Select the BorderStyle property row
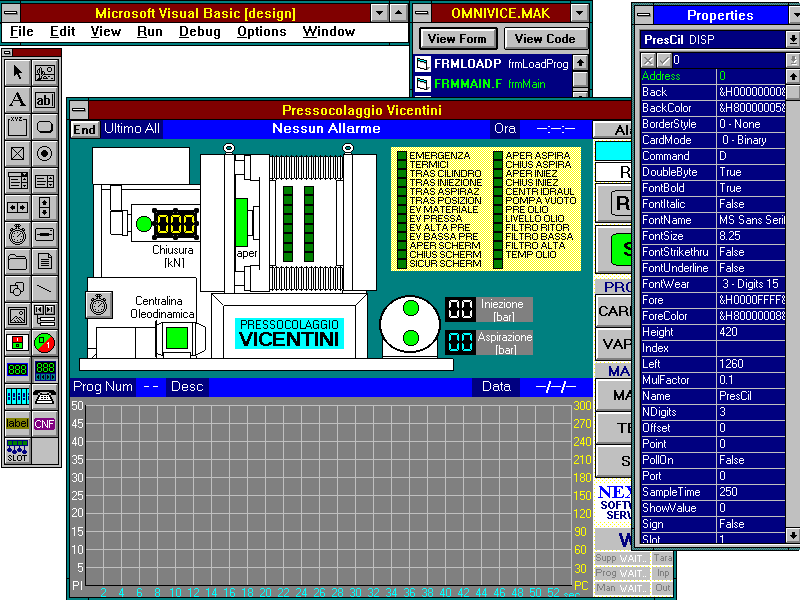 713,124
